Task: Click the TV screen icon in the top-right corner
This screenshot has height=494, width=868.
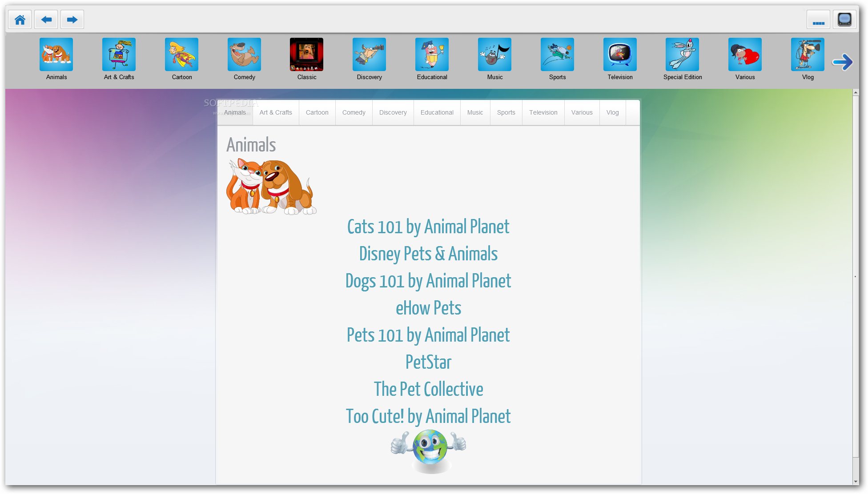Action: pyautogui.click(x=844, y=20)
